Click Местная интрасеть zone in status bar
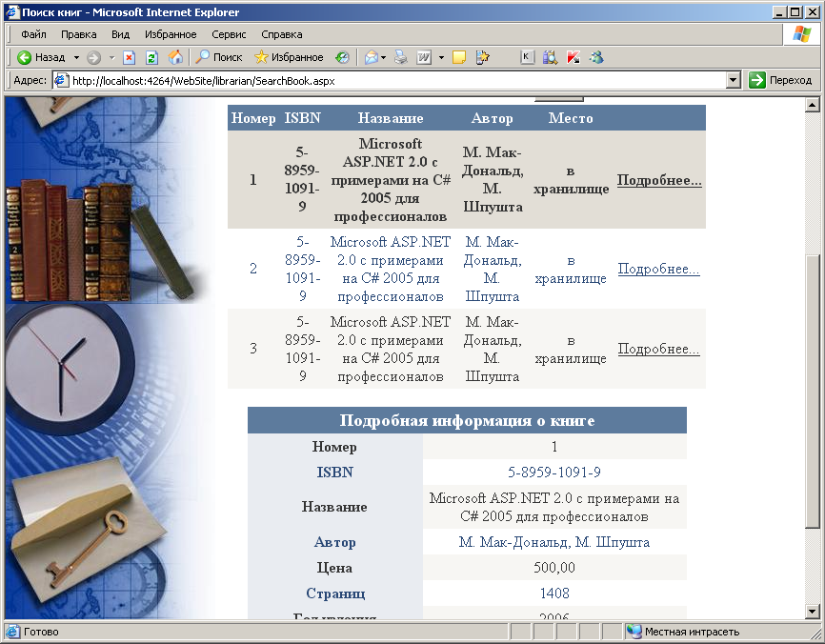Image resolution: width=825 pixels, height=644 pixels. click(692, 632)
